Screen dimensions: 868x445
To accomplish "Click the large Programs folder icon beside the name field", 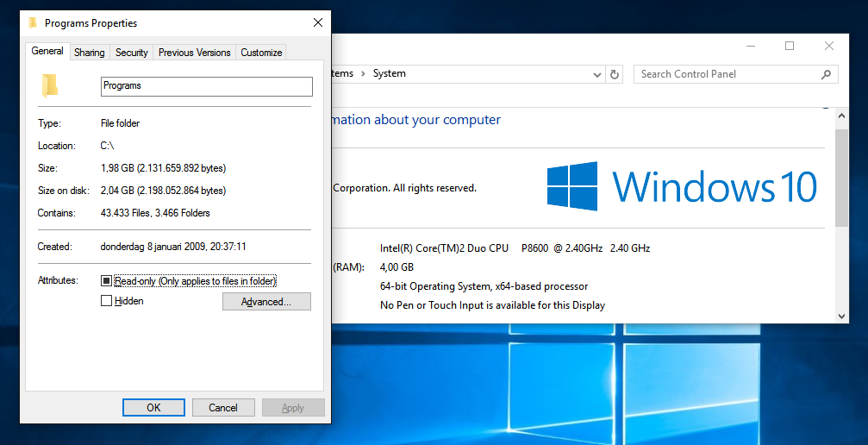I will pos(50,86).
